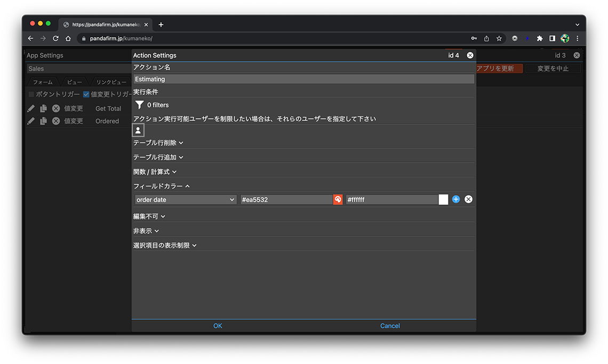The width and height of the screenshot is (608, 364).
Task: Remove the order date color row
Action: 468,199
